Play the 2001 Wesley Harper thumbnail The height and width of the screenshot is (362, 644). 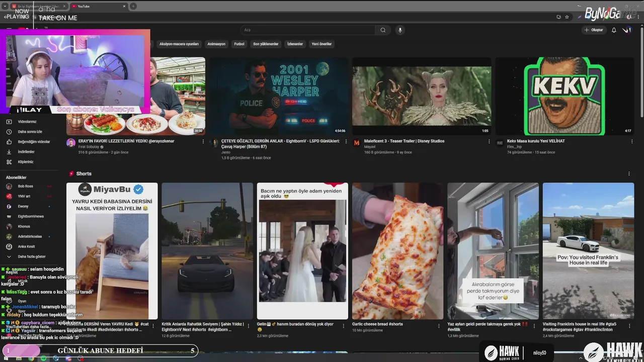coord(279,96)
